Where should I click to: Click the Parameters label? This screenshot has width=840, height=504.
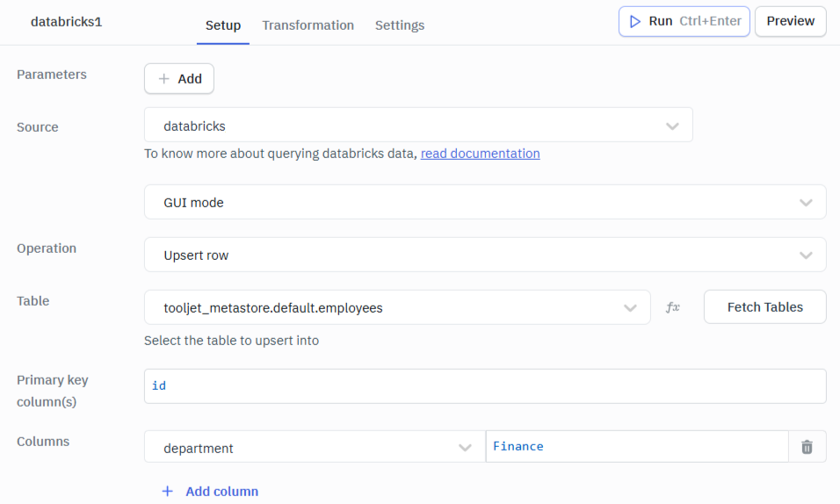(52, 75)
